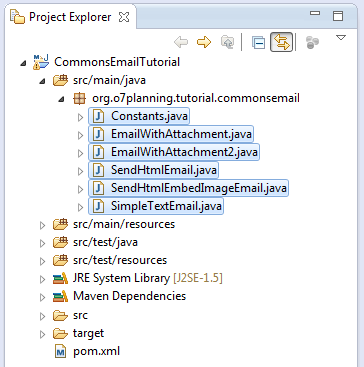Select SendHtmlEmbedImageEmail.java in the tree
Image resolution: width=364 pixels, height=367 pixels.
tap(188, 188)
